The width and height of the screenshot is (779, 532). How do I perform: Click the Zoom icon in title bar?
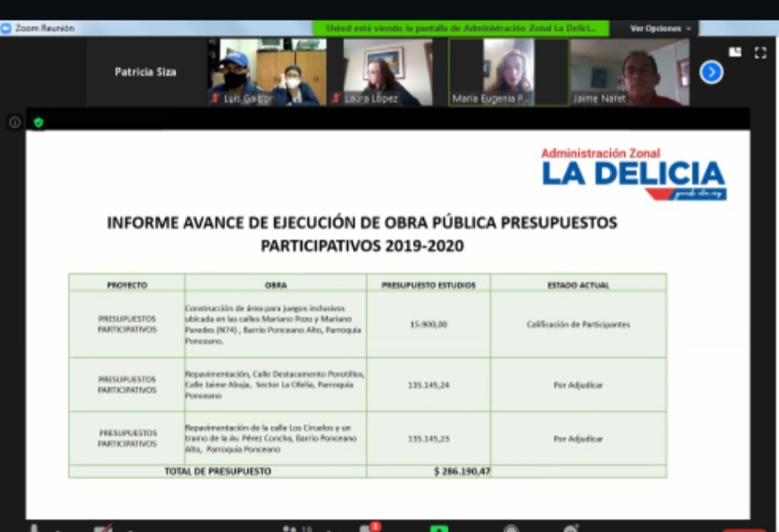coord(7,28)
